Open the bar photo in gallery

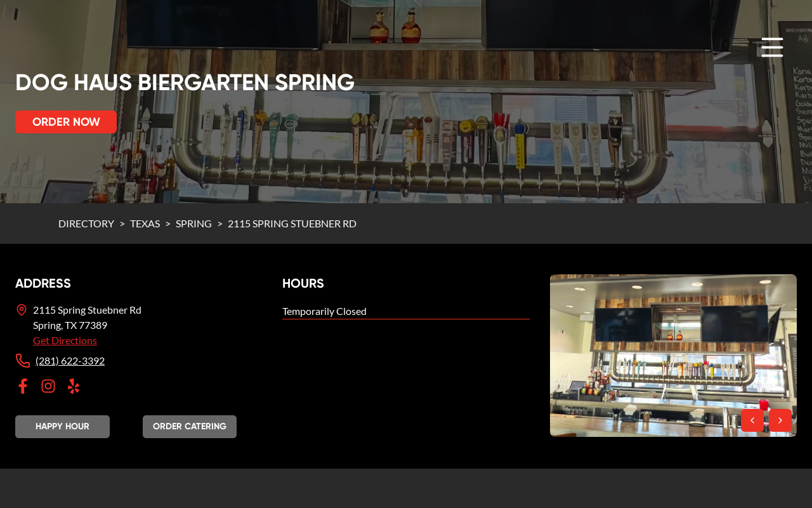click(x=673, y=356)
